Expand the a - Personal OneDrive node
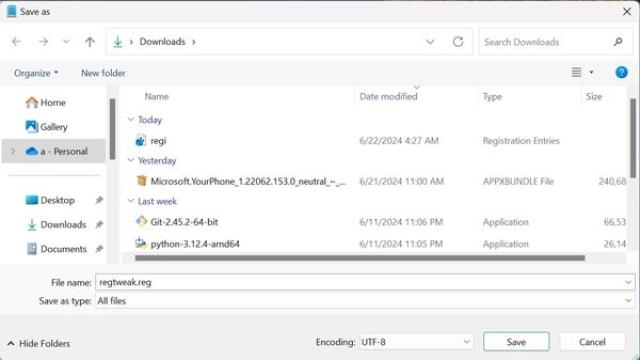The width and height of the screenshot is (640, 360). pyautogui.click(x=13, y=151)
